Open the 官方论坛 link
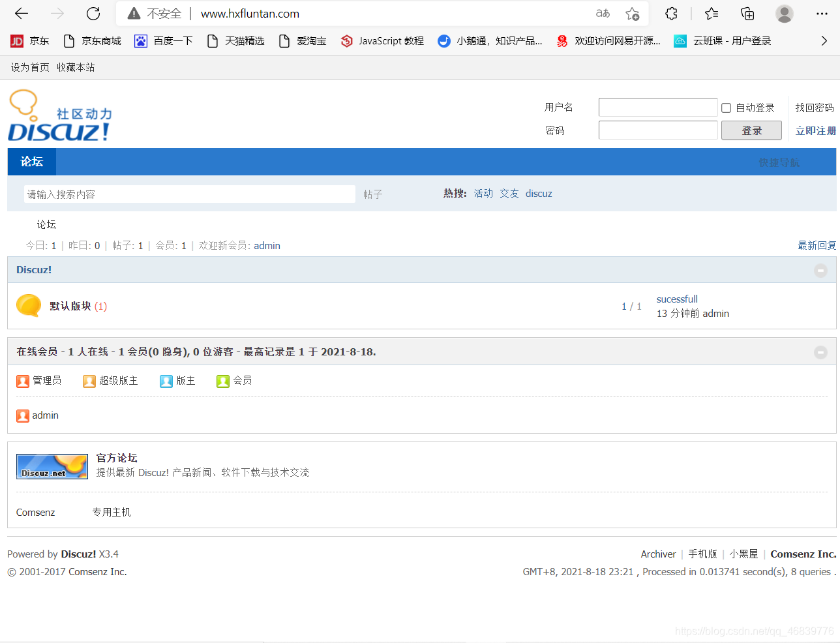This screenshot has width=840, height=643. point(117,458)
